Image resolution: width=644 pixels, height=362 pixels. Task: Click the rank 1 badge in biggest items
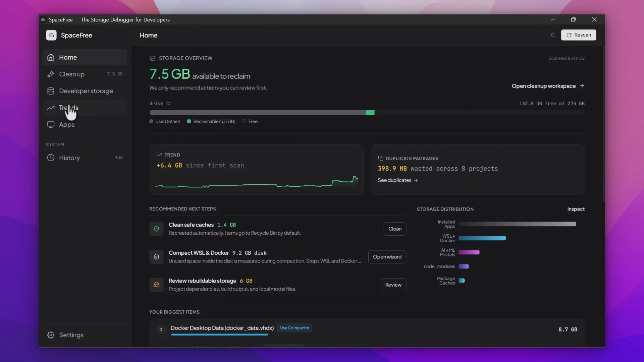click(x=161, y=329)
